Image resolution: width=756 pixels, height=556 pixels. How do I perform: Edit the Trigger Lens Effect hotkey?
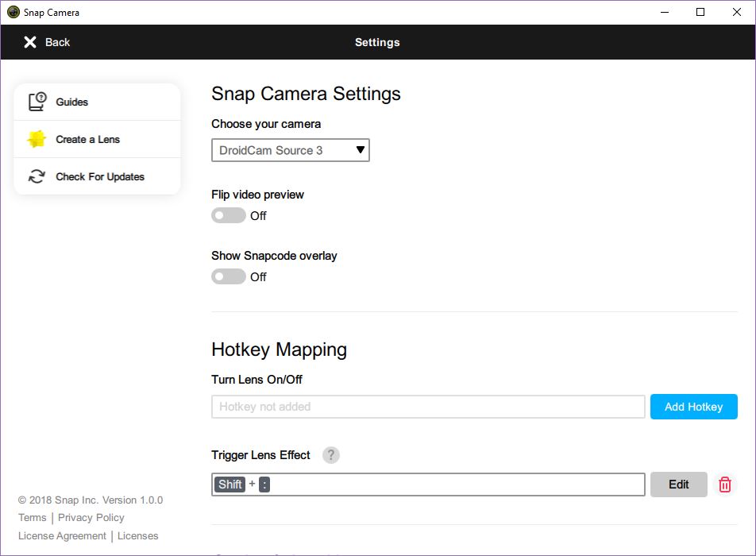[679, 485]
